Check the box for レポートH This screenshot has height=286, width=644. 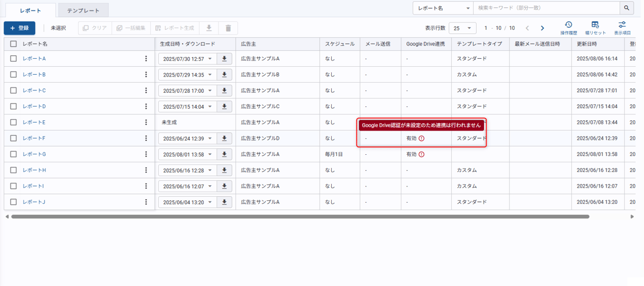14,170
